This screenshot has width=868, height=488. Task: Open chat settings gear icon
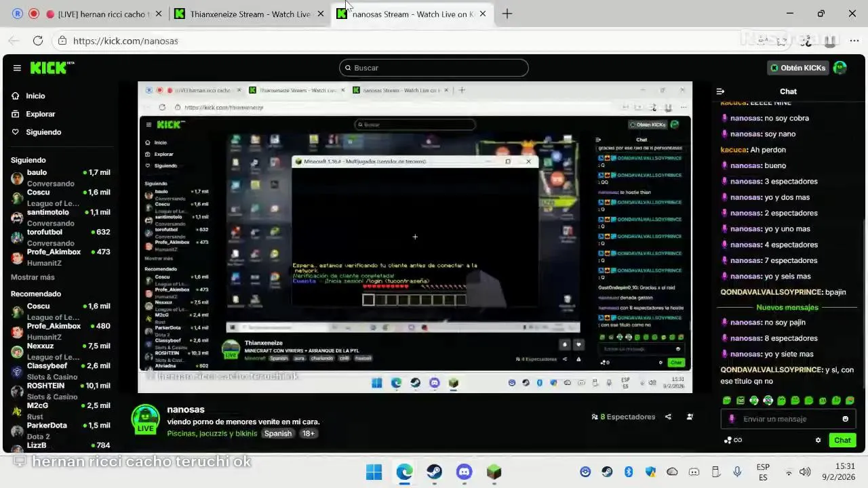tap(818, 440)
